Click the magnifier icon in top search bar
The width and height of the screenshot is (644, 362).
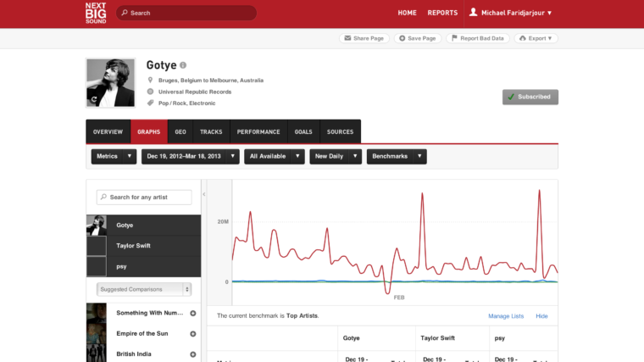pos(125,13)
